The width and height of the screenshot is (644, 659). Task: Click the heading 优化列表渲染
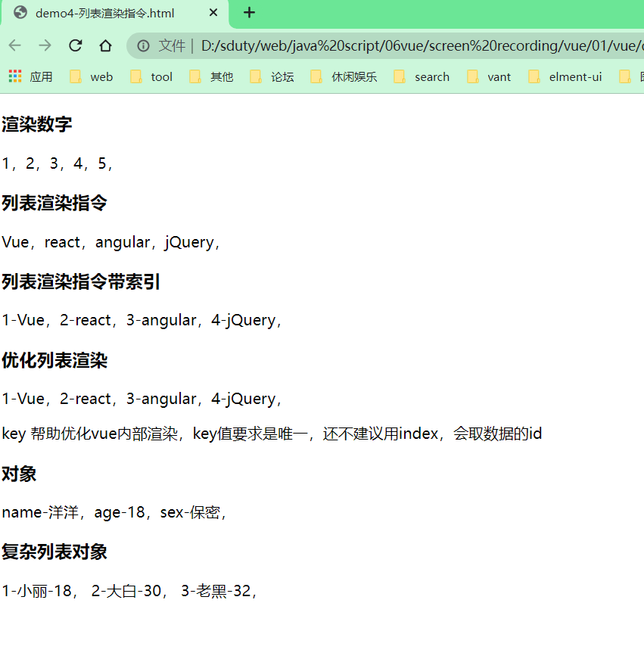click(54, 361)
